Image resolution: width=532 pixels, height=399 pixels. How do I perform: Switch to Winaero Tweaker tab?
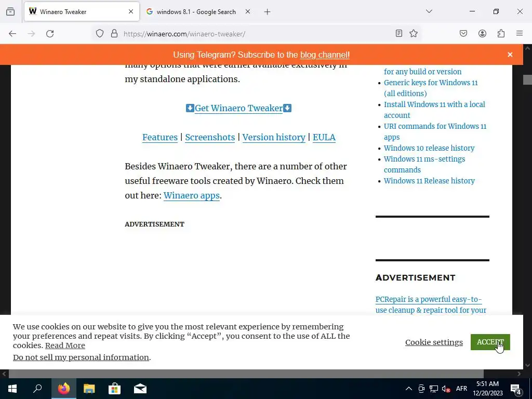tap(82, 11)
